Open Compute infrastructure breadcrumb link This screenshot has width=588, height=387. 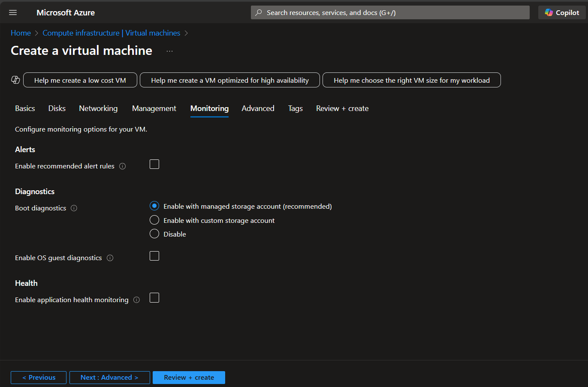pyautogui.click(x=111, y=33)
